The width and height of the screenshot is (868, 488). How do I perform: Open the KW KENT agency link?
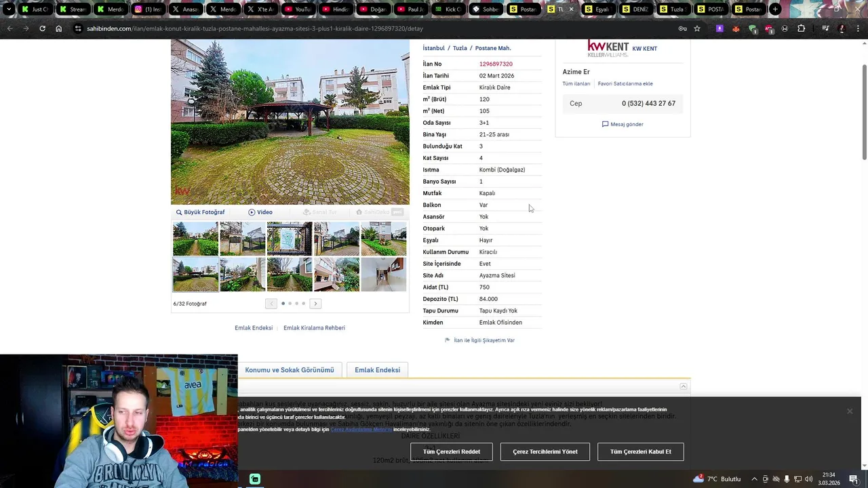(644, 49)
